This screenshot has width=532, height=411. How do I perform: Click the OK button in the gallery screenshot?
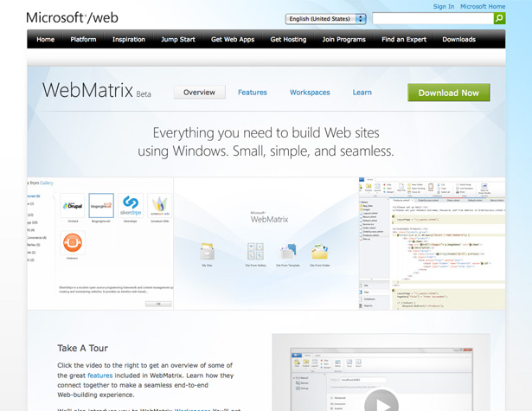(x=158, y=304)
